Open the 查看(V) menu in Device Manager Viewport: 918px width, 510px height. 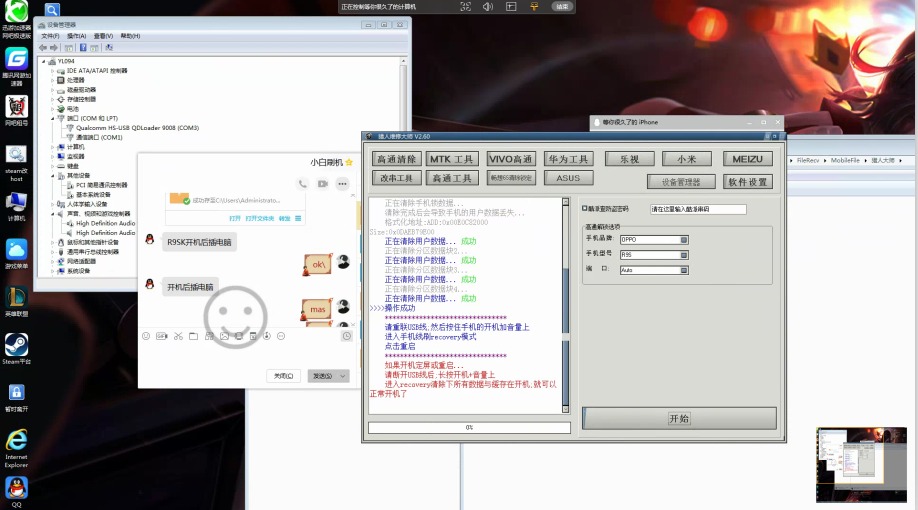click(x=104, y=36)
